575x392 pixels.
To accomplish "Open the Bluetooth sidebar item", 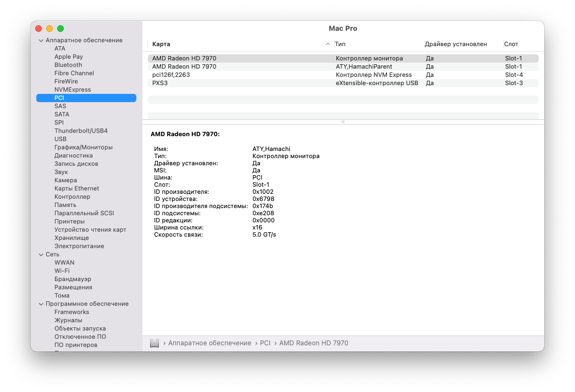I will 68,65.
